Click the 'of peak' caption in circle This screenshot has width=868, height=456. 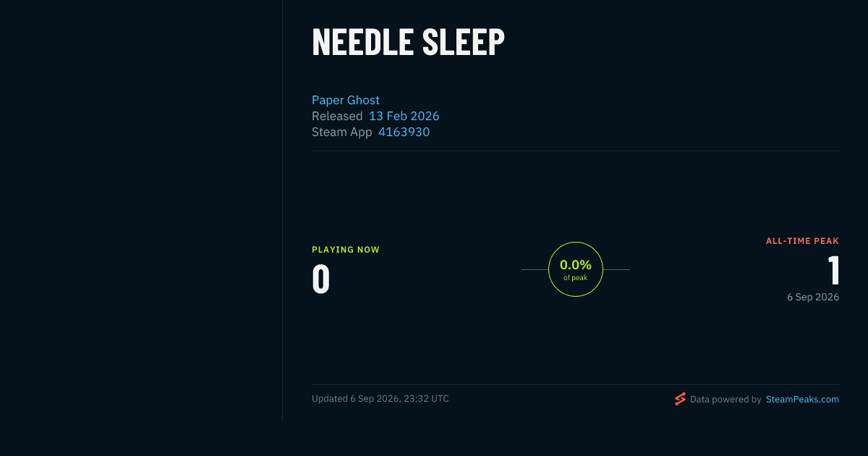pos(576,278)
